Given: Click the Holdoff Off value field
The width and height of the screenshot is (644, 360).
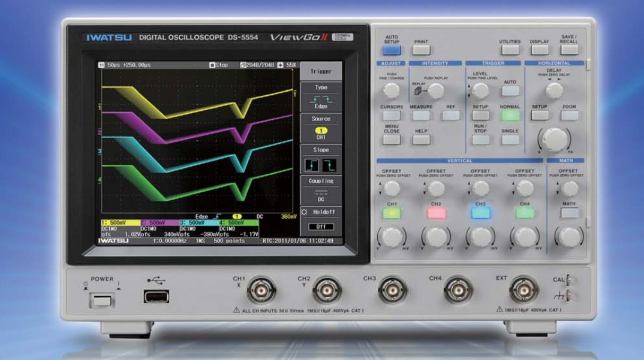Looking at the screenshot, I should point(321,226).
